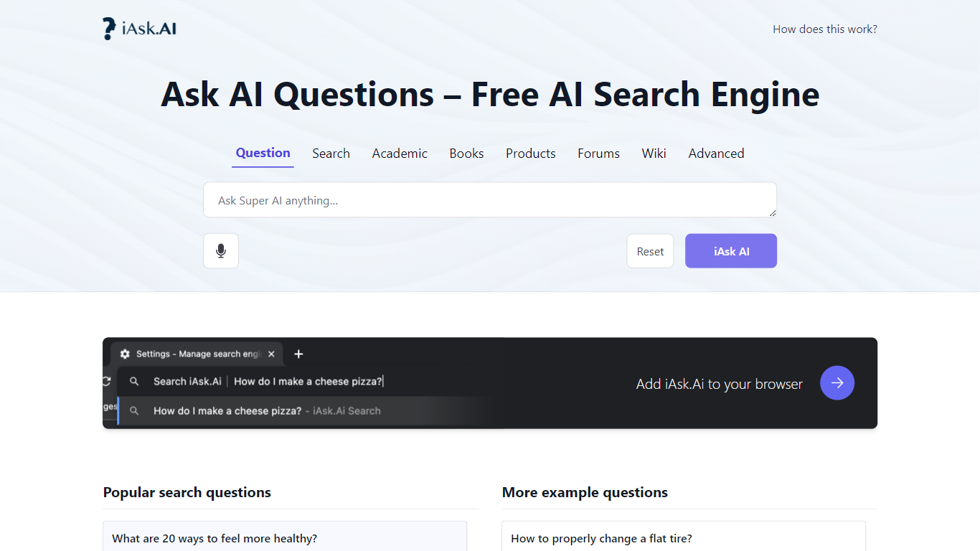980x551 pixels.
Task: Choose the Products tab
Action: point(530,154)
